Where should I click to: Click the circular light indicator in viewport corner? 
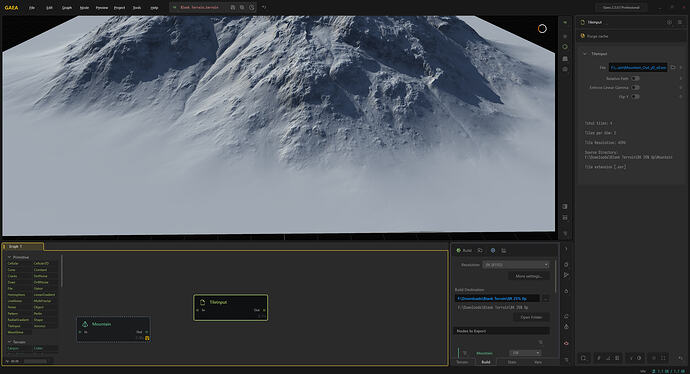pyautogui.click(x=542, y=29)
